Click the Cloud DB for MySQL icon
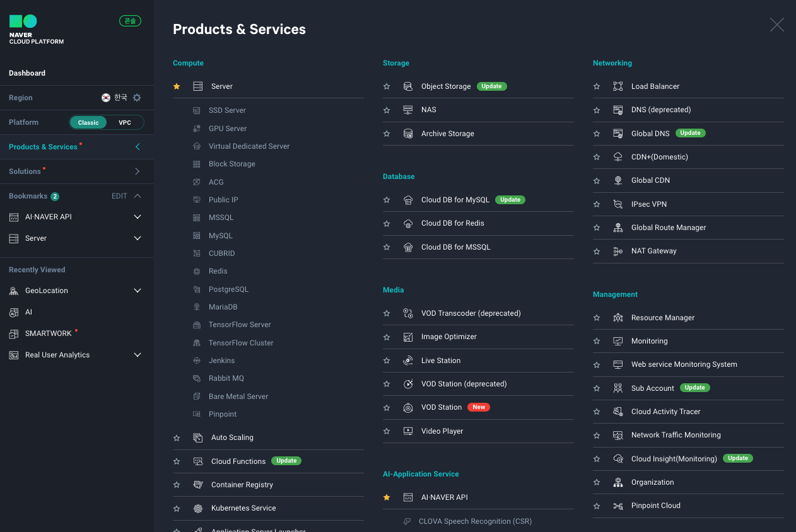The image size is (796, 532). click(408, 200)
